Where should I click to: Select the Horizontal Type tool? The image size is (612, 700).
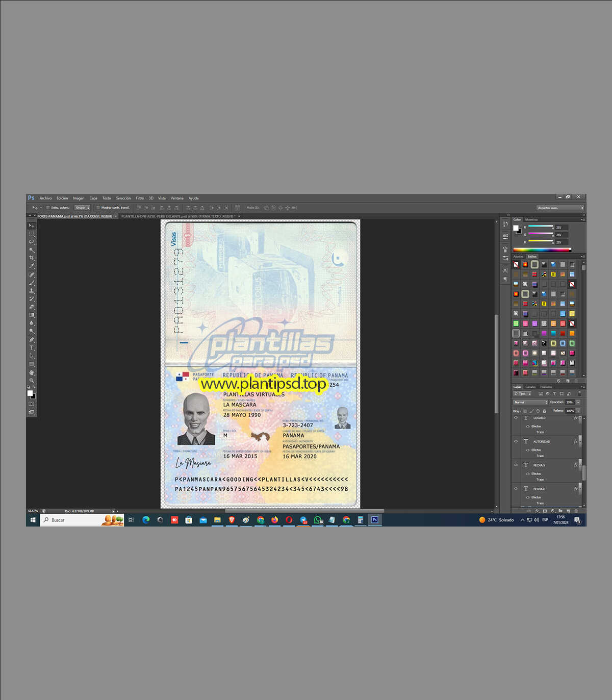[32, 348]
